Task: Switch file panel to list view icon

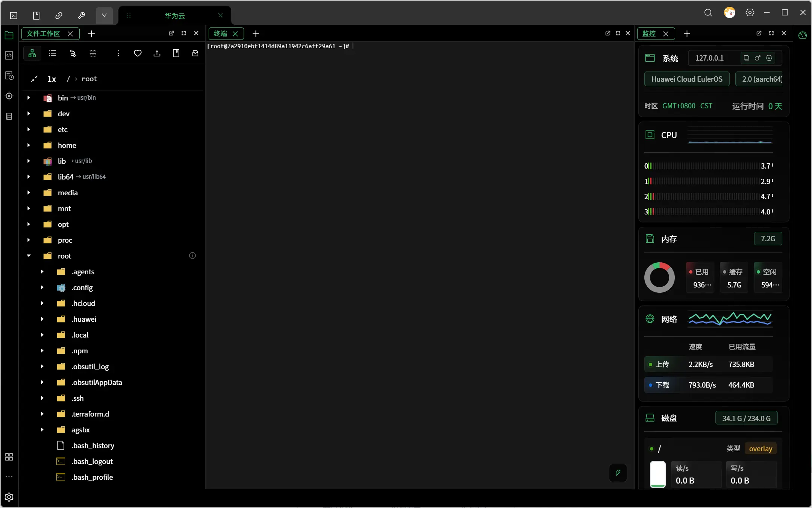Action: tap(53, 53)
